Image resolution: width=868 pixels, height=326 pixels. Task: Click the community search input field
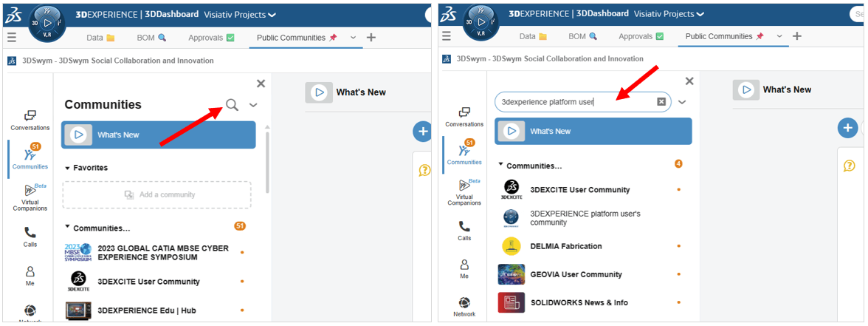click(583, 102)
